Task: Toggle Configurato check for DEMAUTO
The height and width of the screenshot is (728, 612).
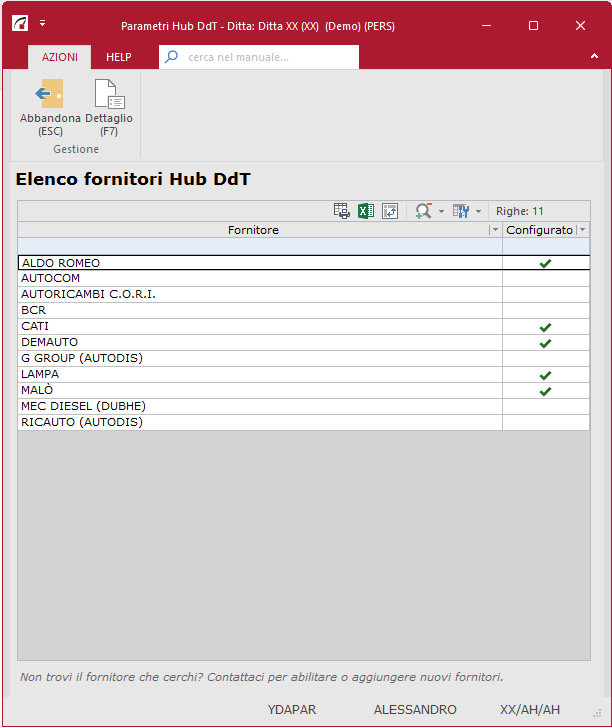Action: click(545, 343)
